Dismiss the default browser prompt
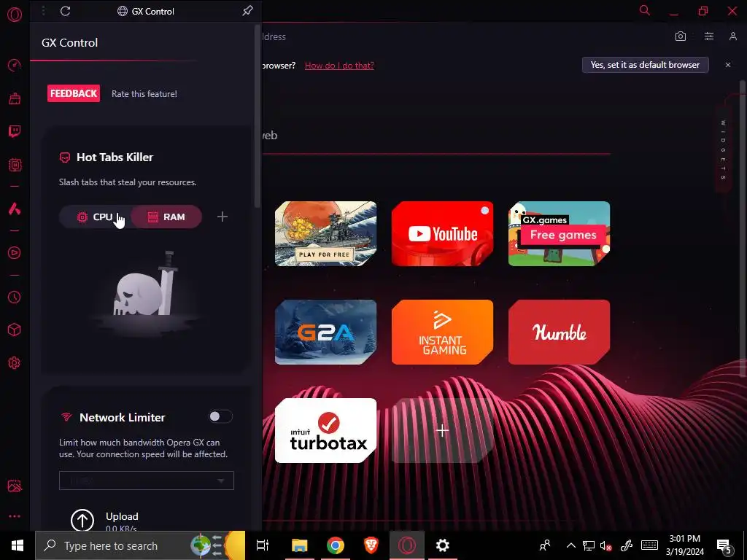 728,65
